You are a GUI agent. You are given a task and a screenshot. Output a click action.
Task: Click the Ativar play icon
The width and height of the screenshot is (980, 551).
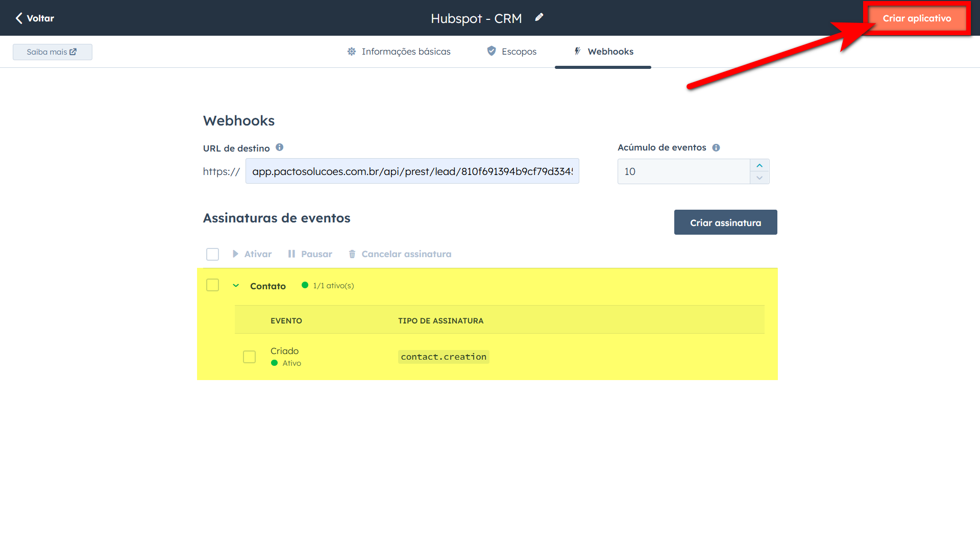(x=235, y=254)
